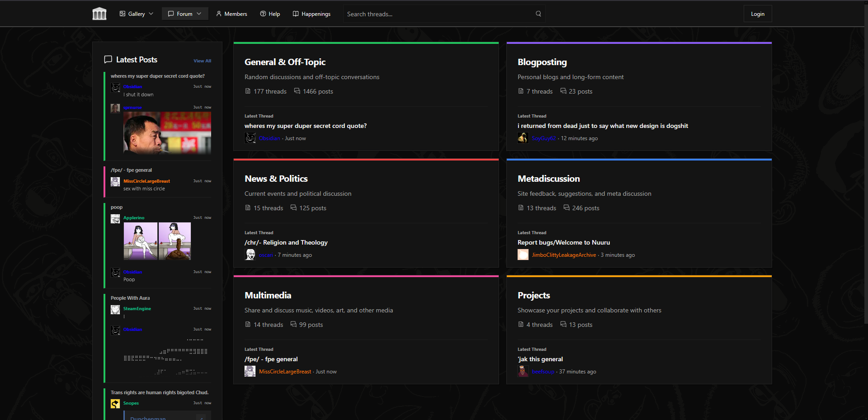The height and width of the screenshot is (420, 868).
Task: Click the museum building site logo
Action: click(99, 14)
